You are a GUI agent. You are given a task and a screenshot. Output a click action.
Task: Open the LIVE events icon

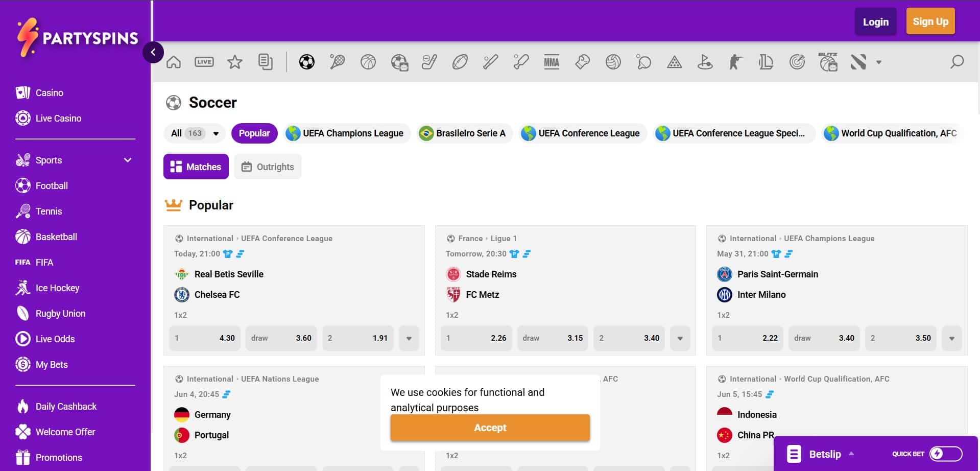pos(204,62)
